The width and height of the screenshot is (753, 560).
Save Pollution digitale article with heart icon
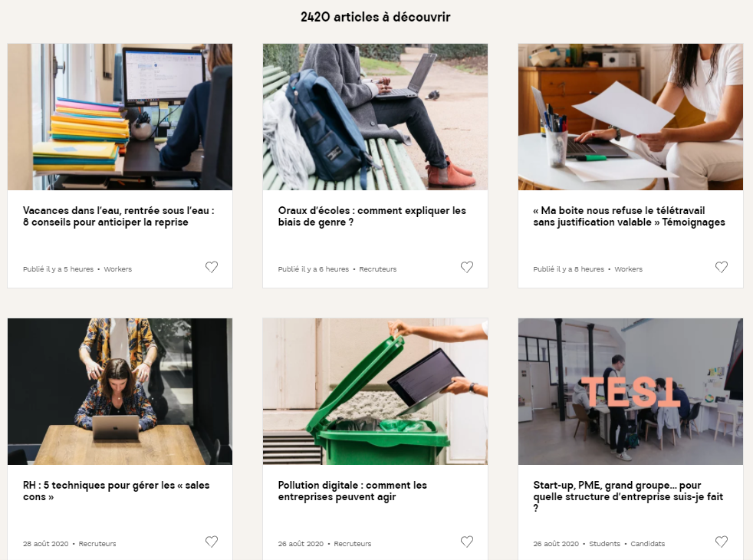click(x=467, y=542)
